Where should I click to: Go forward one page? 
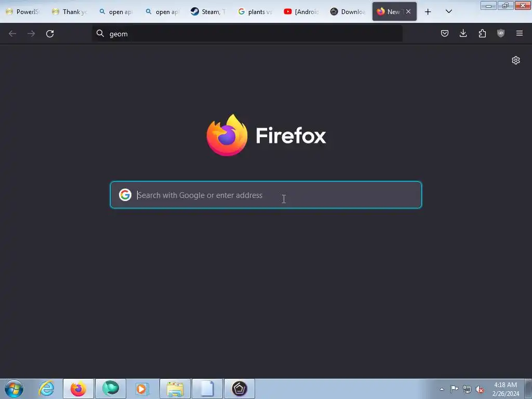click(31, 34)
